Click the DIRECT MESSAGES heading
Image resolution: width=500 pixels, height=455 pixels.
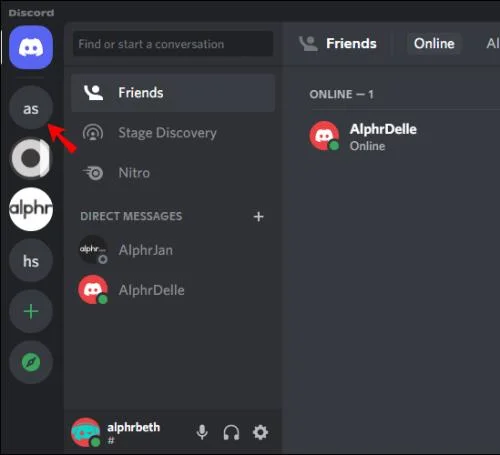pos(131,216)
